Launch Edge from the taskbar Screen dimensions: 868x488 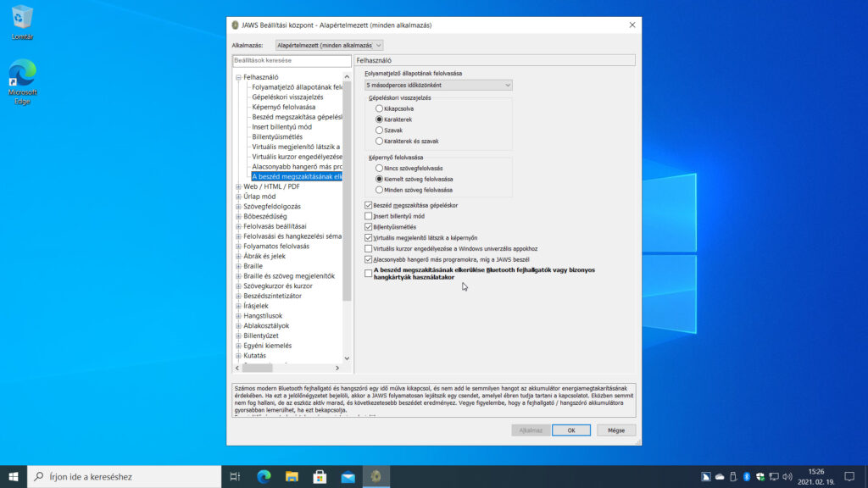pos(264,476)
